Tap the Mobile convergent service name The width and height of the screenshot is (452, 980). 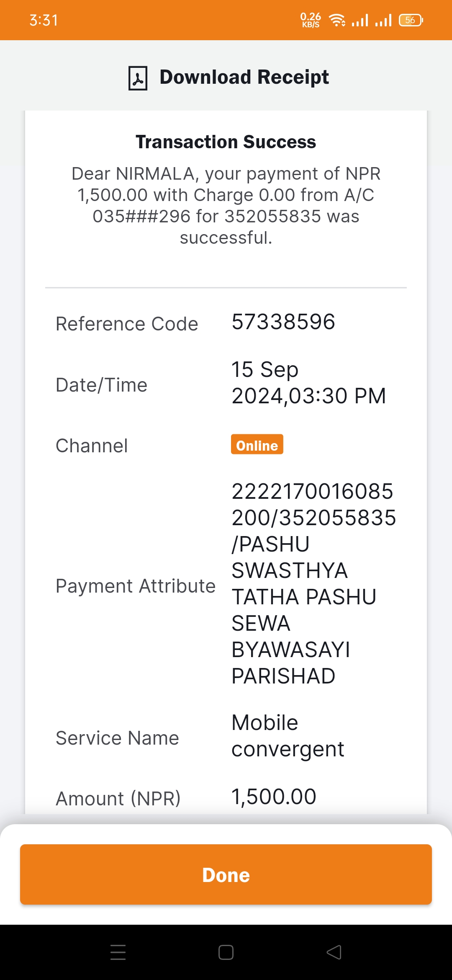pyautogui.click(x=288, y=735)
